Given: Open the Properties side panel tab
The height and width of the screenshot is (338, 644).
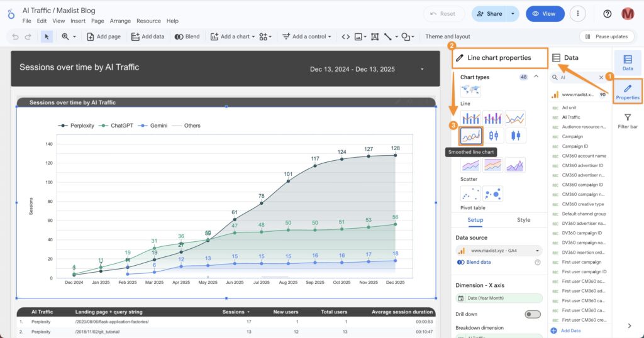Looking at the screenshot, I should tap(628, 92).
